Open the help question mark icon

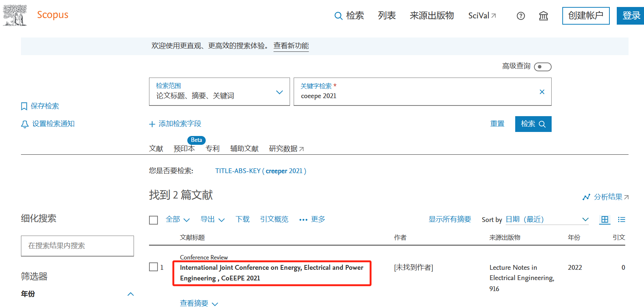[x=521, y=16]
